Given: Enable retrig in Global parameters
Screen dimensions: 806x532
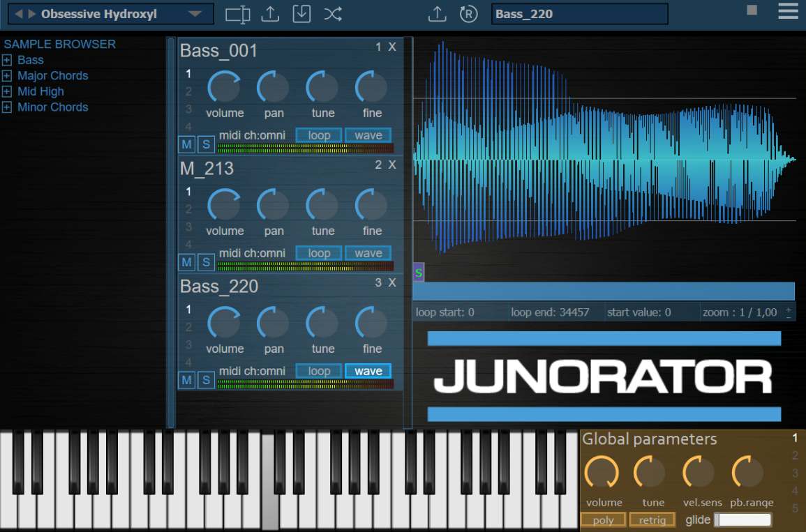Looking at the screenshot, I should [x=652, y=519].
